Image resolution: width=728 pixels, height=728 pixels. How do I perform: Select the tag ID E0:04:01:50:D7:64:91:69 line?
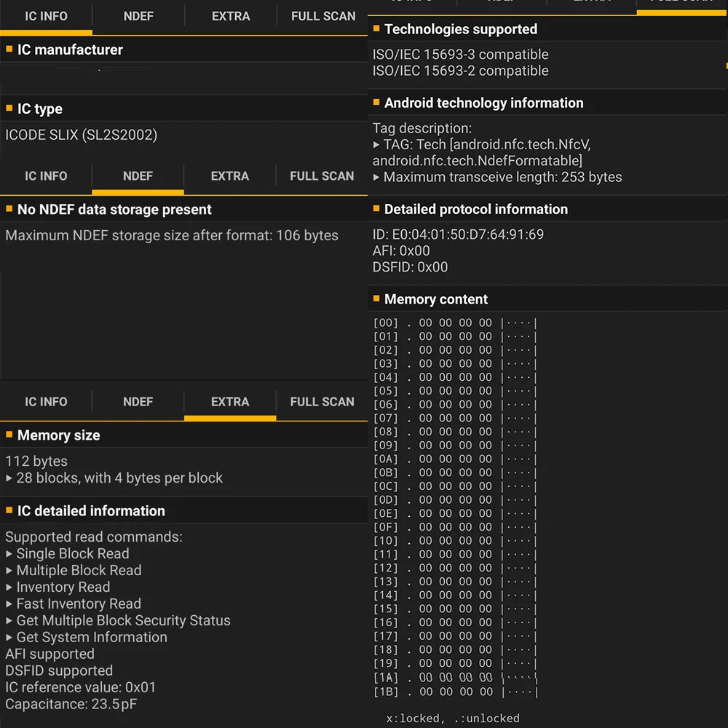click(458, 234)
